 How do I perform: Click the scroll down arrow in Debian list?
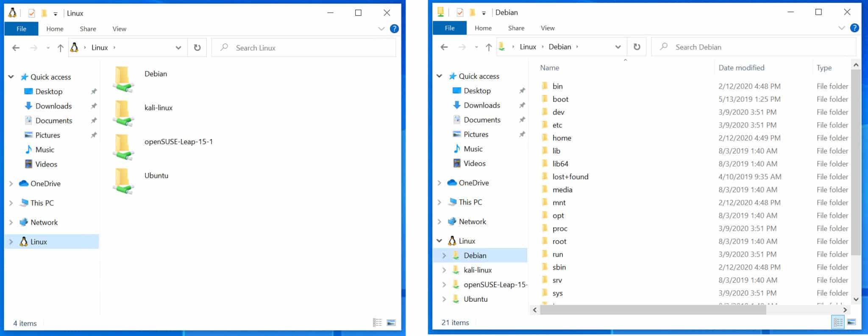pos(856,299)
